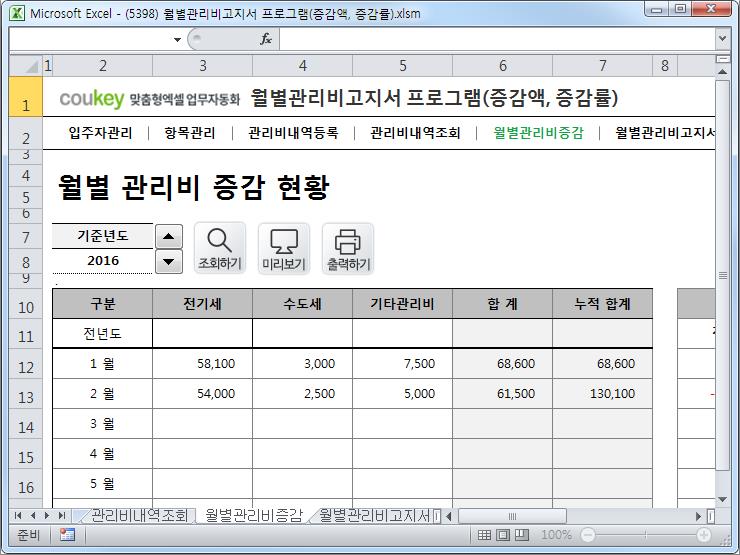Viewport: 740px width, 555px height.
Task: Click the zoom slider track
Action: pos(646,535)
